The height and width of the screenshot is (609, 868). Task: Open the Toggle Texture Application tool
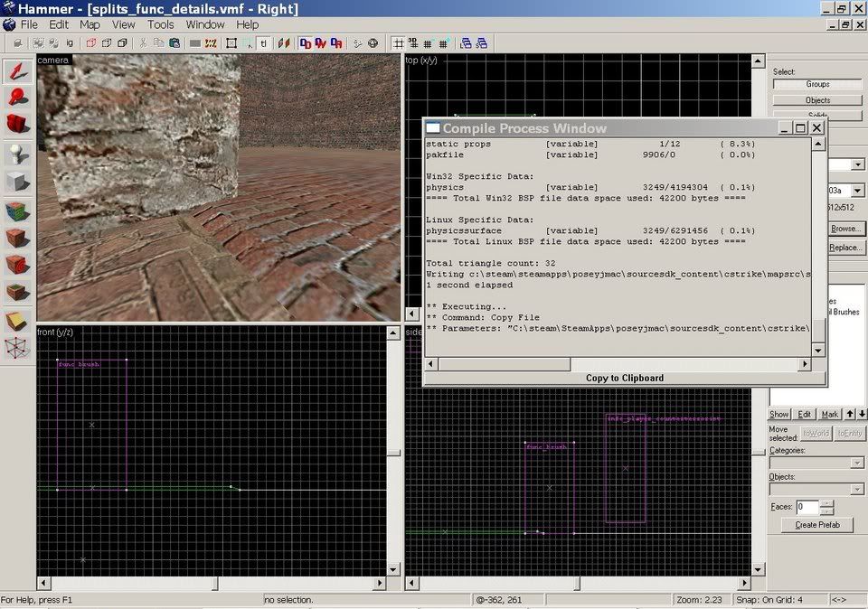(18, 213)
